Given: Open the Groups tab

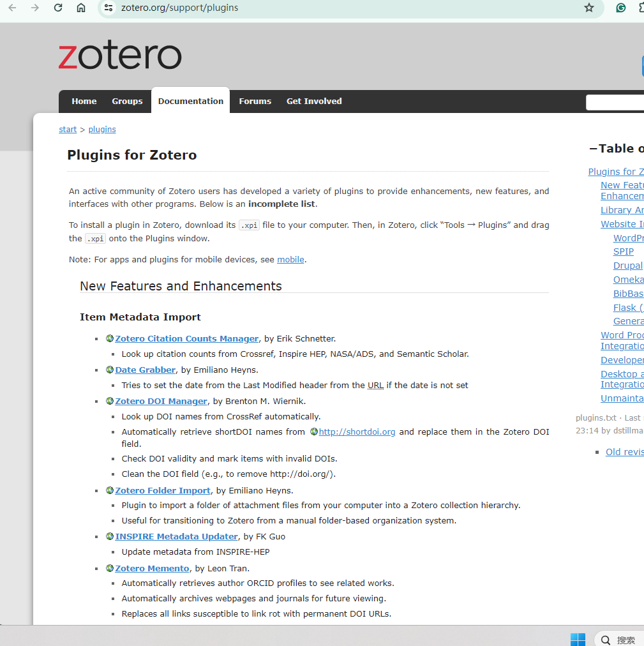Looking at the screenshot, I should pyautogui.click(x=127, y=101).
